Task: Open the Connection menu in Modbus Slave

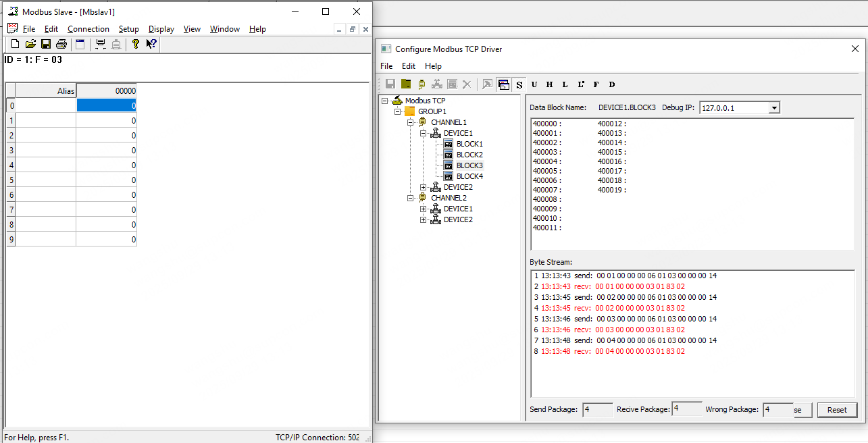Action: 88,29
